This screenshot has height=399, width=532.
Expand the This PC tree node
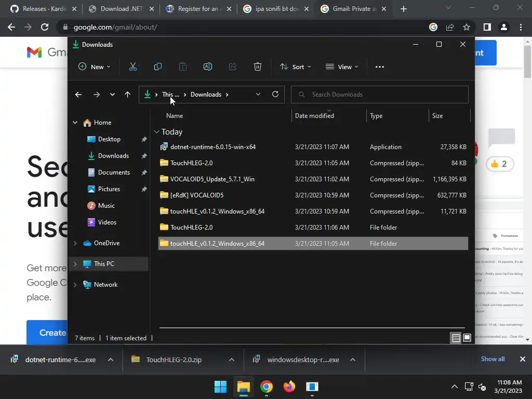[75, 264]
